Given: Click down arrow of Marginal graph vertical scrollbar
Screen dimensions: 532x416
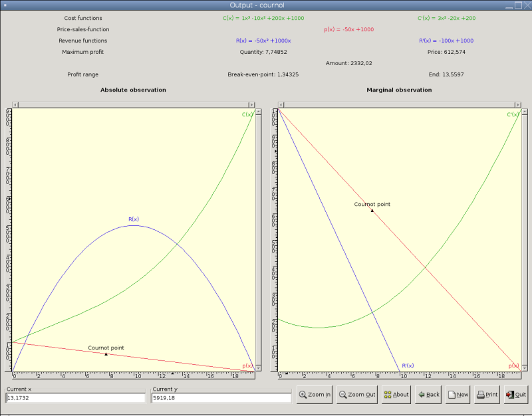Looking at the screenshot, I should (525, 367).
